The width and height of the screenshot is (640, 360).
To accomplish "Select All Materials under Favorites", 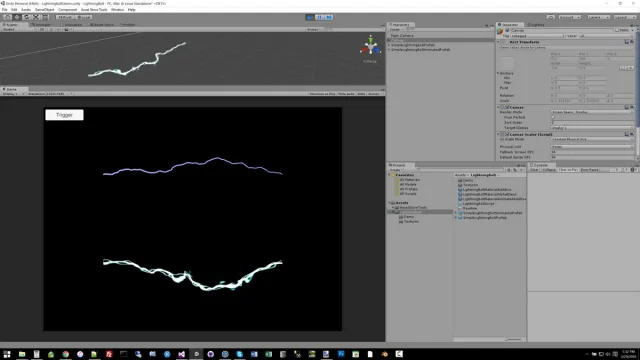I will (x=409, y=180).
